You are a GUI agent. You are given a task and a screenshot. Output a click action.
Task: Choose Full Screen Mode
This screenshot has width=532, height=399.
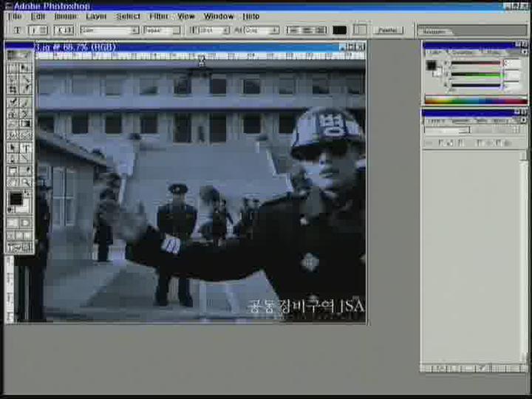(x=27, y=235)
